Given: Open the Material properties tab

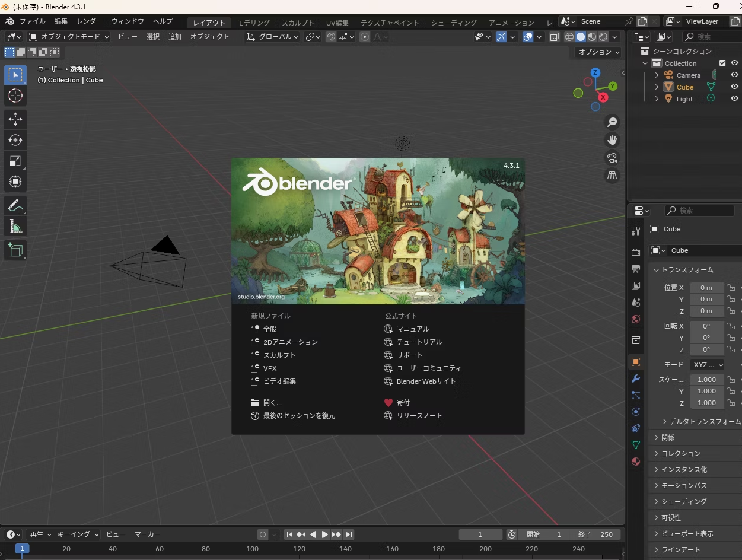Looking at the screenshot, I should tap(636, 462).
